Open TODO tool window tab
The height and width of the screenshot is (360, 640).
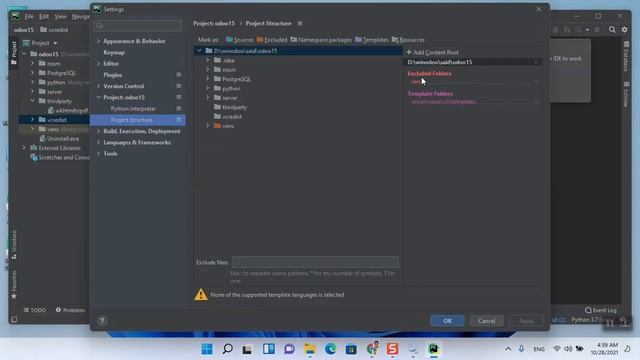tap(35, 310)
